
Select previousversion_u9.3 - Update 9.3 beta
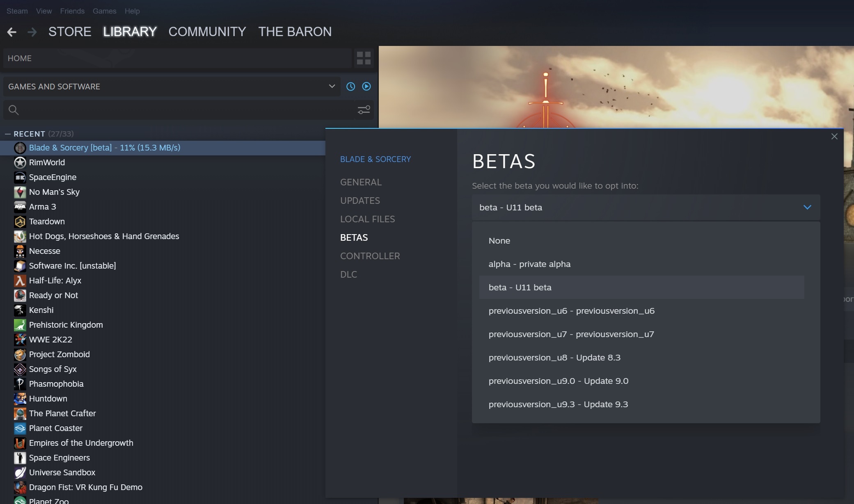[x=558, y=404]
